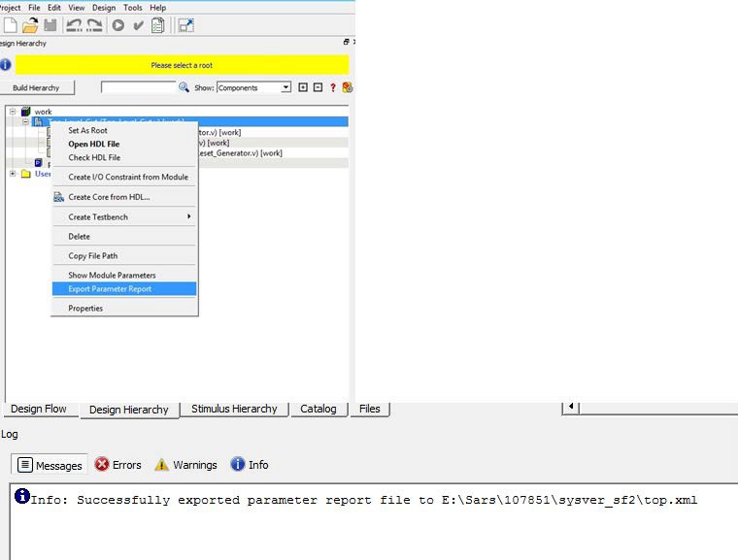Click the Open Project folder icon
Viewport: 738px width, 560px height.
coord(30,25)
